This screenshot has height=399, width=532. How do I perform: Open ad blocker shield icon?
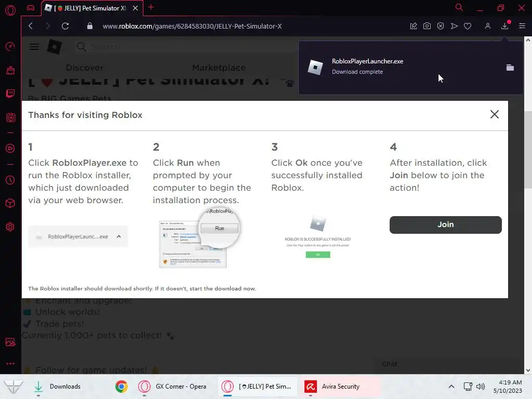(441, 26)
